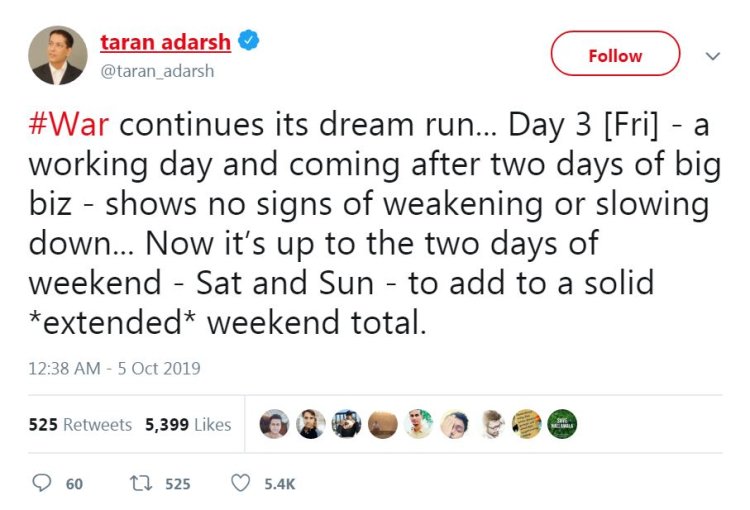Screen dimensions: 750x510
Task: Open taran adarsh's profile photo
Action: (57, 55)
